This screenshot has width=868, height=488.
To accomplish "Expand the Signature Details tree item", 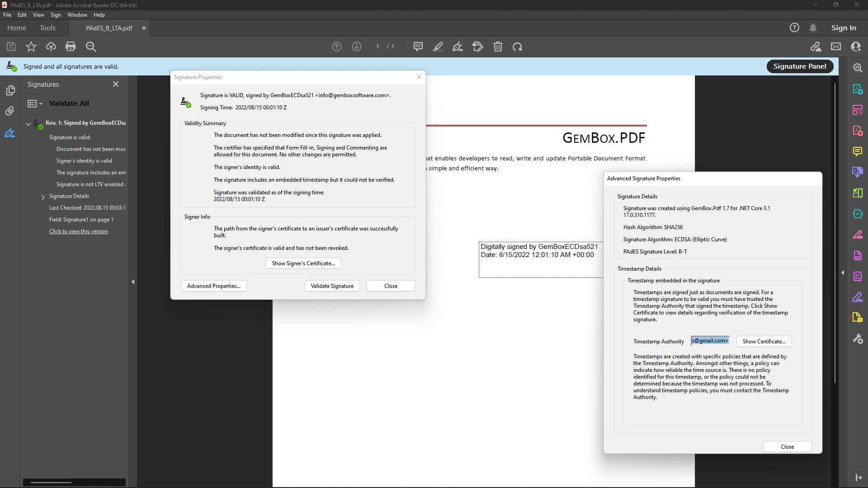I will click(x=43, y=197).
